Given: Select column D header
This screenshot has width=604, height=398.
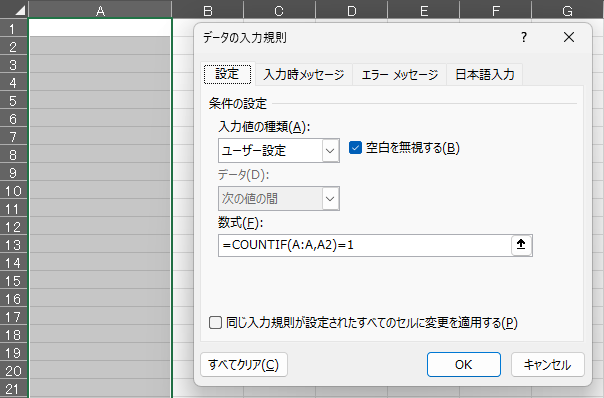Looking at the screenshot, I should pyautogui.click(x=351, y=10).
